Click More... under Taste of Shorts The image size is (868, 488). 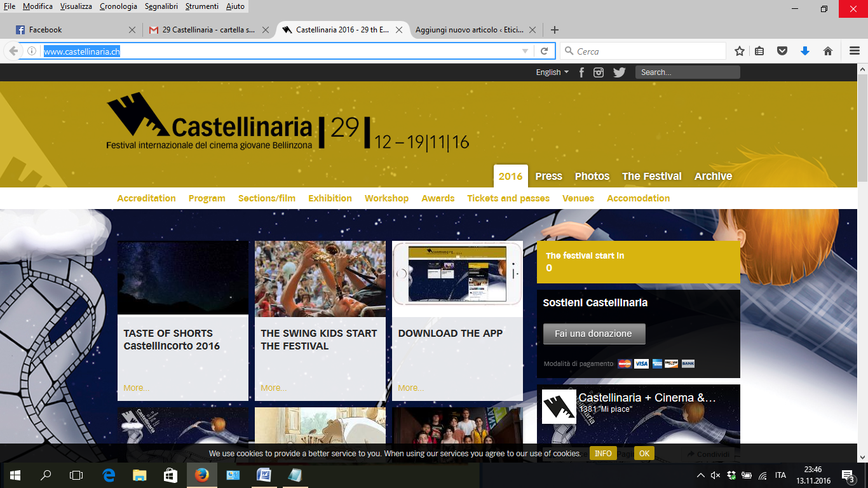[x=137, y=388]
